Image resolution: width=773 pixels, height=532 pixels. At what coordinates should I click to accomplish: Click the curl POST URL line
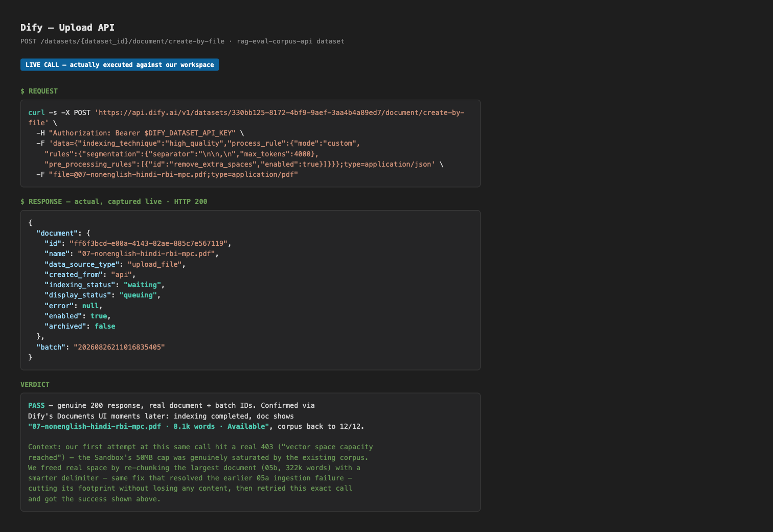pos(246,118)
